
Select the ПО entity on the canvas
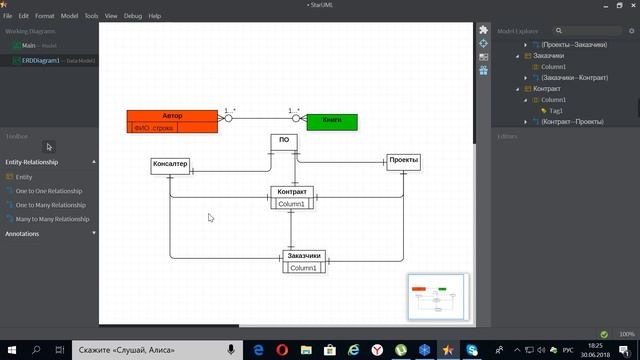point(284,142)
